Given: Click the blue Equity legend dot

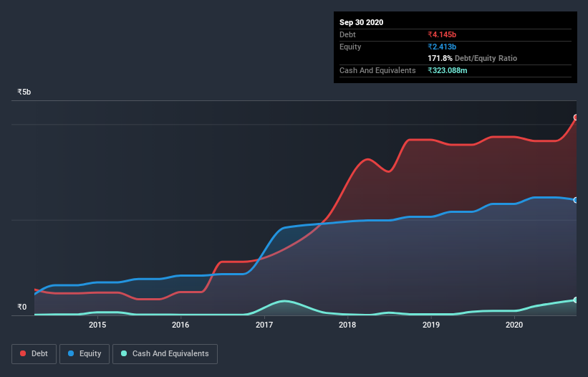Looking at the screenshot, I should pos(71,353).
